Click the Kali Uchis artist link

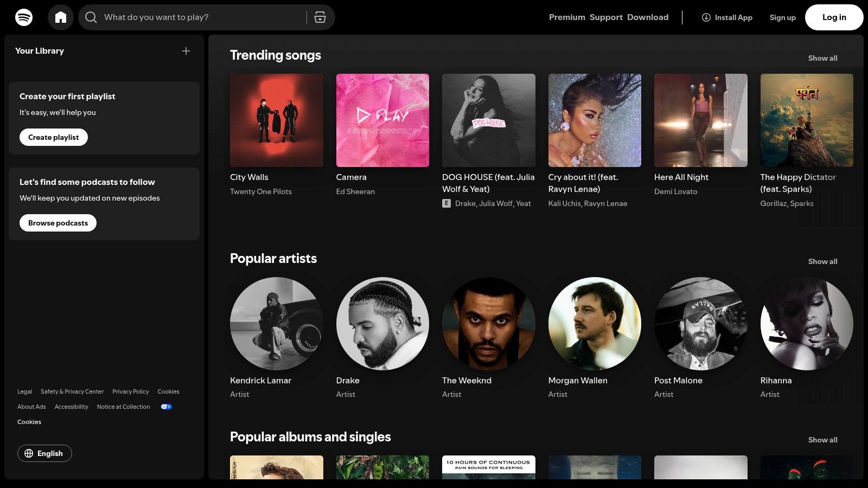564,203
